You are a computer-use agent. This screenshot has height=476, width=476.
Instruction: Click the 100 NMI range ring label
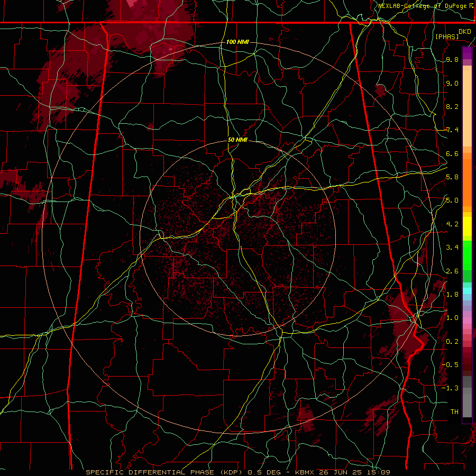237,42
